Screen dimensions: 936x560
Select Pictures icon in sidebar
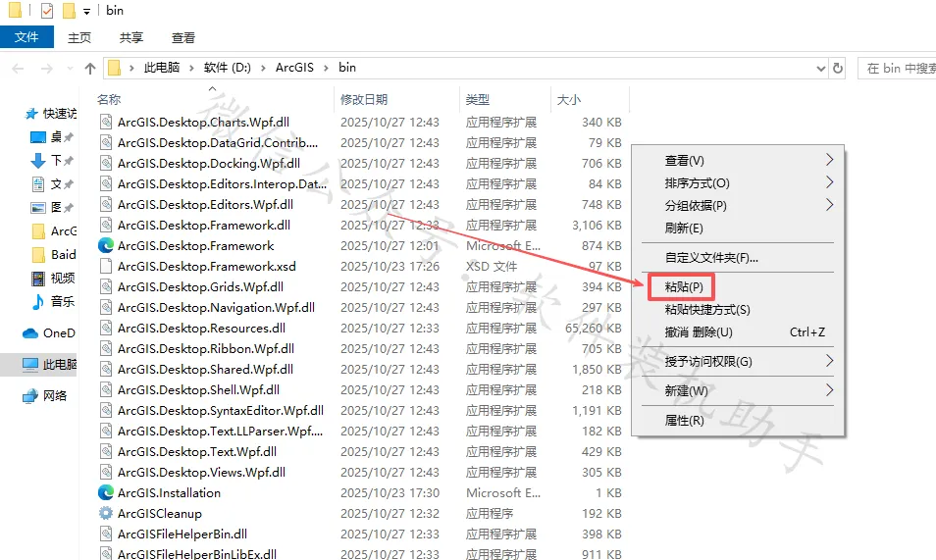coord(37,208)
